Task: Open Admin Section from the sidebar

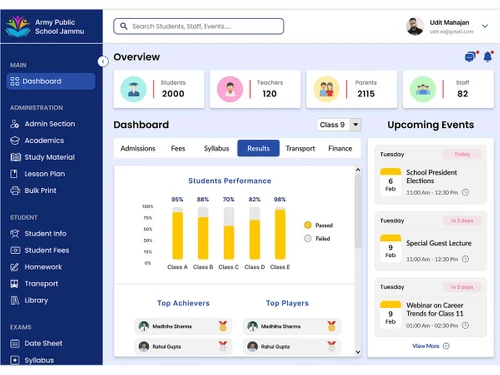Action: (x=51, y=124)
